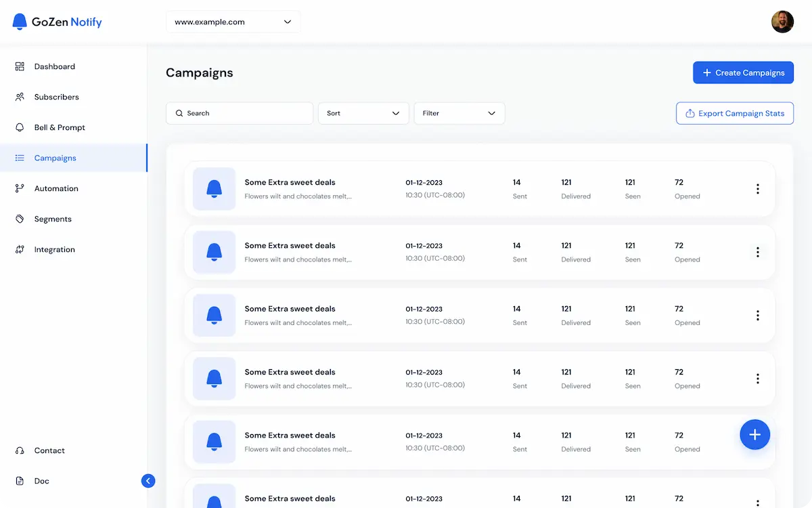The width and height of the screenshot is (812, 508).
Task: Click the Campaigns sidebar icon
Action: (19, 158)
